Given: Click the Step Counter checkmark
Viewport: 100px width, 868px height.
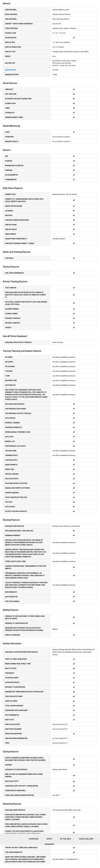Looking at the screenshot, I should (x=74, y=288).
